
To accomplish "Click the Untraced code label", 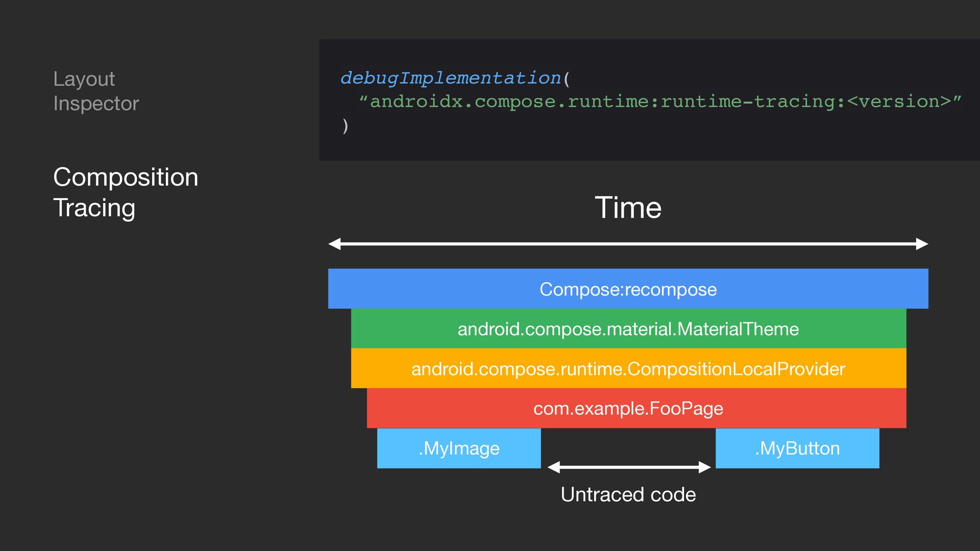I will (628, 494).
